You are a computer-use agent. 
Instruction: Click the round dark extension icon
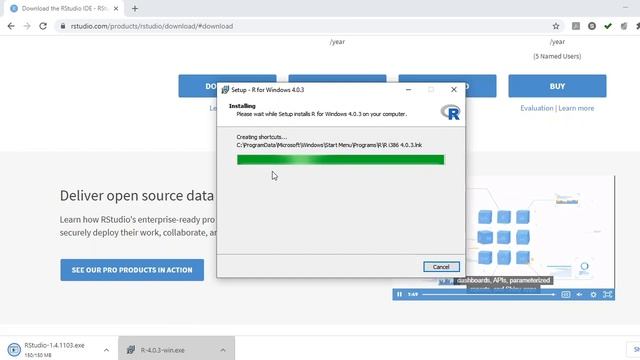[592, 26]
